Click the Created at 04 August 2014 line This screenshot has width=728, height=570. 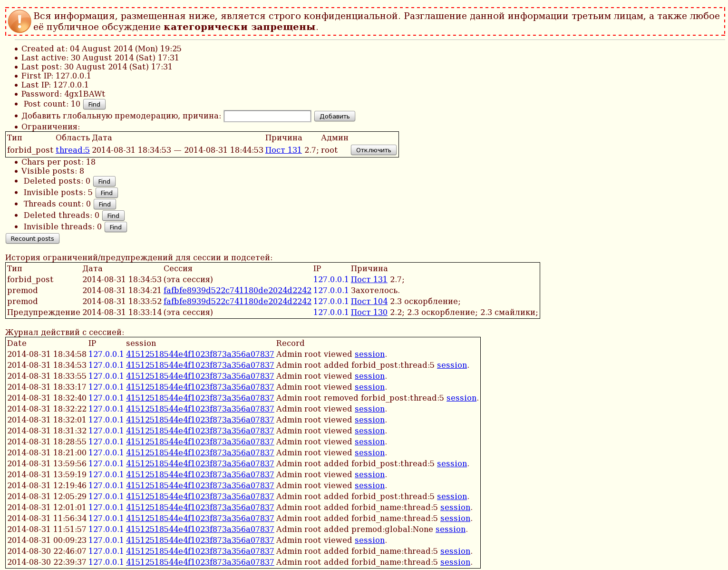(x=101, y=49)
